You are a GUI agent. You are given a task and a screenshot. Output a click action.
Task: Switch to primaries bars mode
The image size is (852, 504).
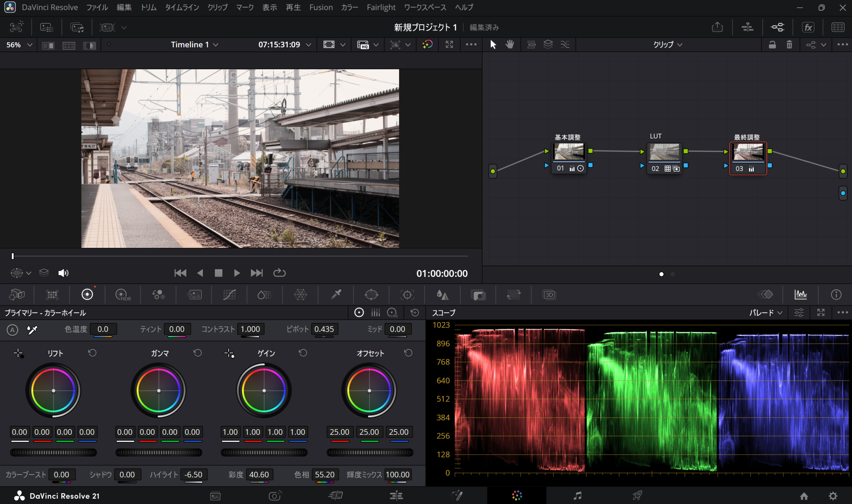375,312
